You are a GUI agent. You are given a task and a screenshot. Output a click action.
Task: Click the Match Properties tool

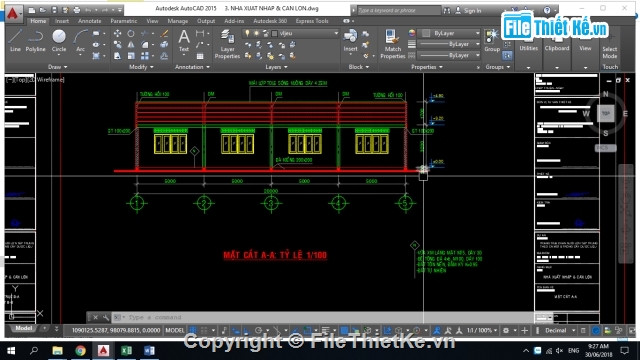pos(392,44)
